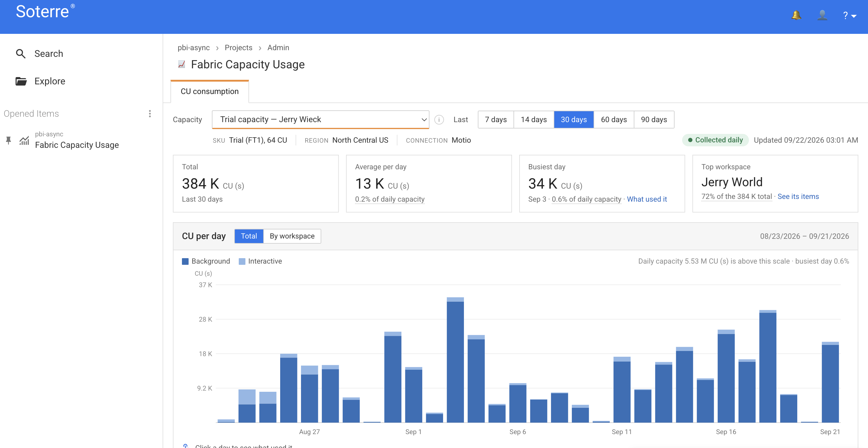The height and width of the screenshot is (448, 868).
Task: Open the Explore folder icon
Action: click(21, 81)
